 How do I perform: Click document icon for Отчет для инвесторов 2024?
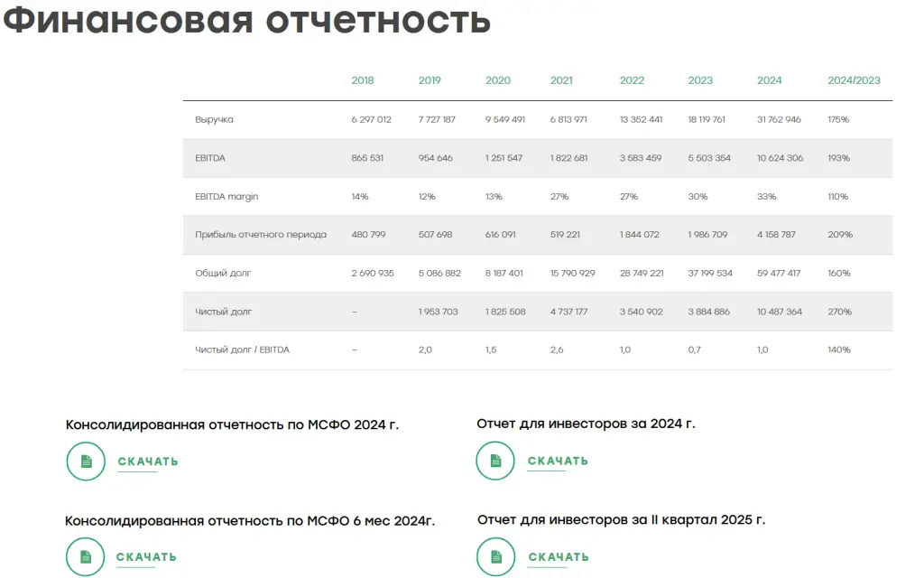tap(495, 461)
